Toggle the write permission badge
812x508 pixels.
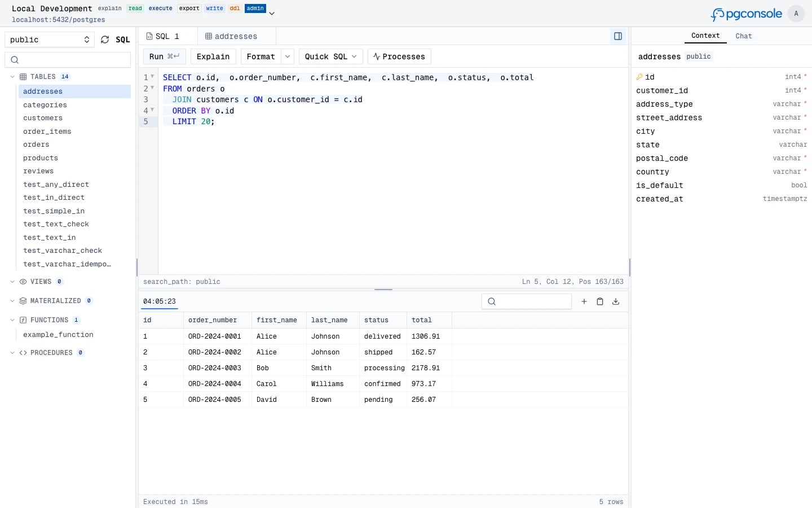[x=214, y=8]
